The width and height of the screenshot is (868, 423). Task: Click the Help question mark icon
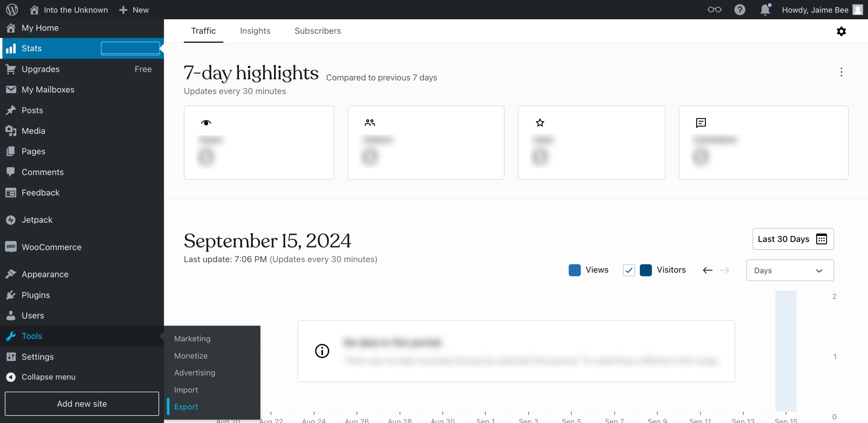click(739, 9)
